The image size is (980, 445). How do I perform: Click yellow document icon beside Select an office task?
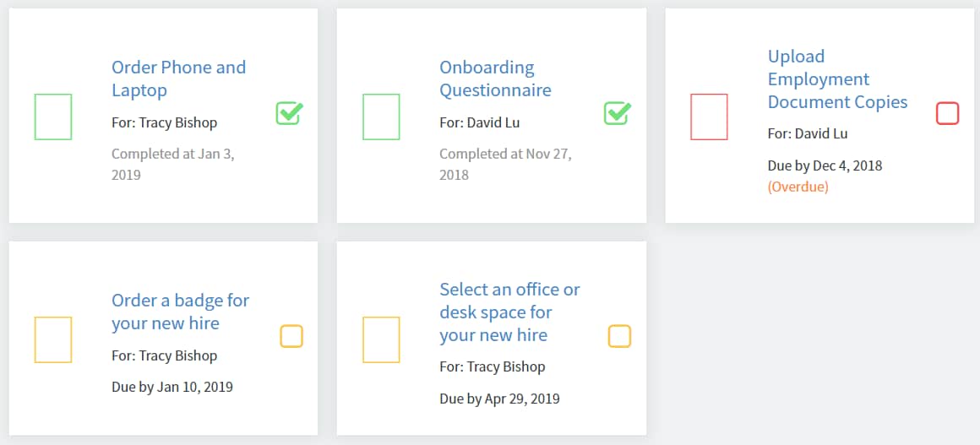[x=381, y=339]
